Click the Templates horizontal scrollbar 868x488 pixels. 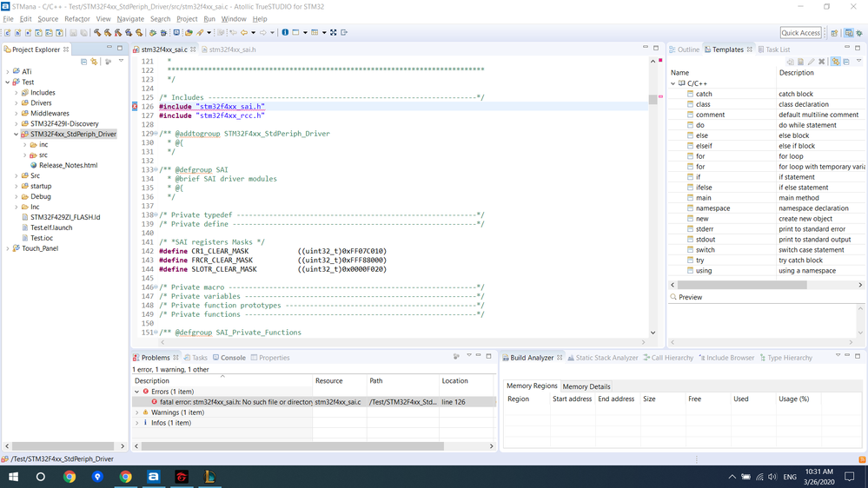pyautogui.click(x=742, y=285)
